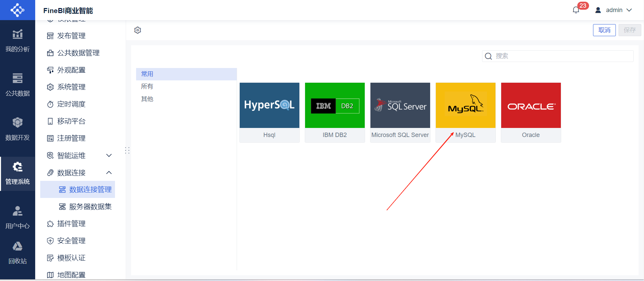Click the Hsql label text
Viewport: 644px width, 281px height.
[x=269, y=135]
